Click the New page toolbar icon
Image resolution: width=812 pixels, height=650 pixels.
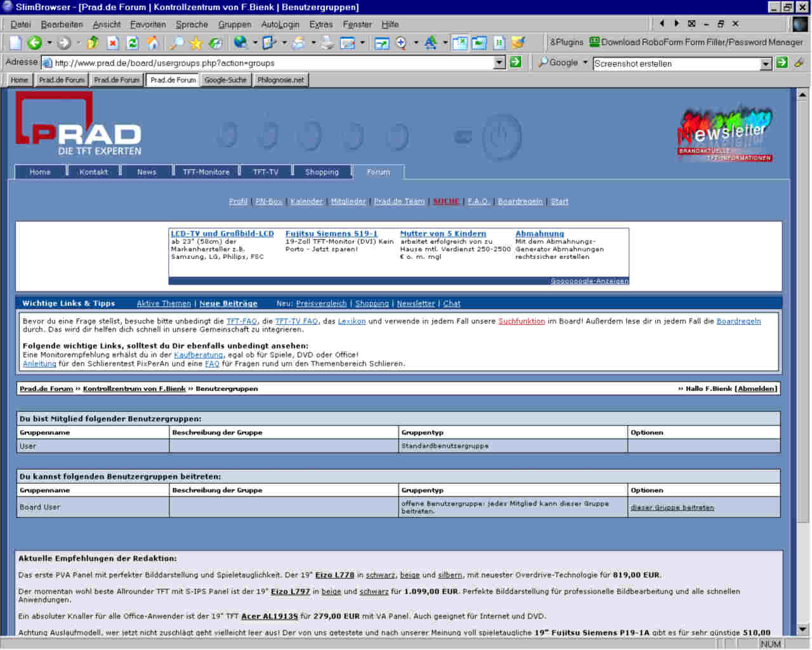point(15,43)
